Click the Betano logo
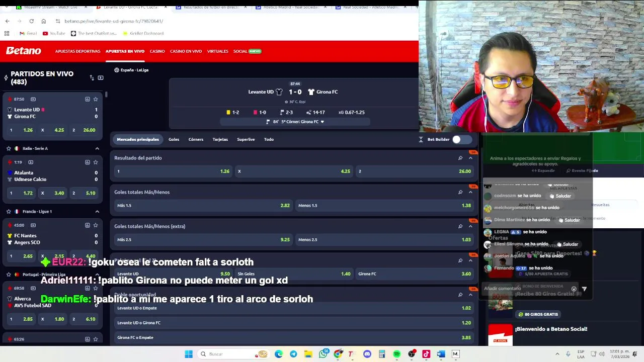 [x=24, y=51]
